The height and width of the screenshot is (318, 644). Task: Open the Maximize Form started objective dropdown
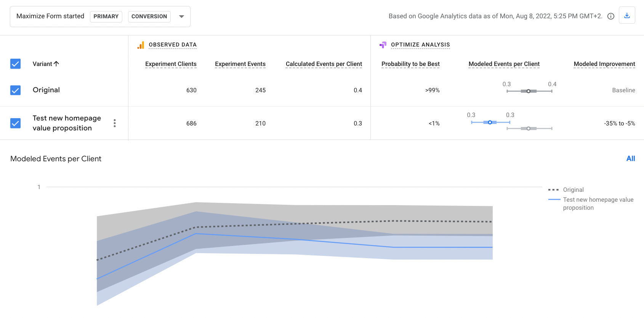point(100,16)
